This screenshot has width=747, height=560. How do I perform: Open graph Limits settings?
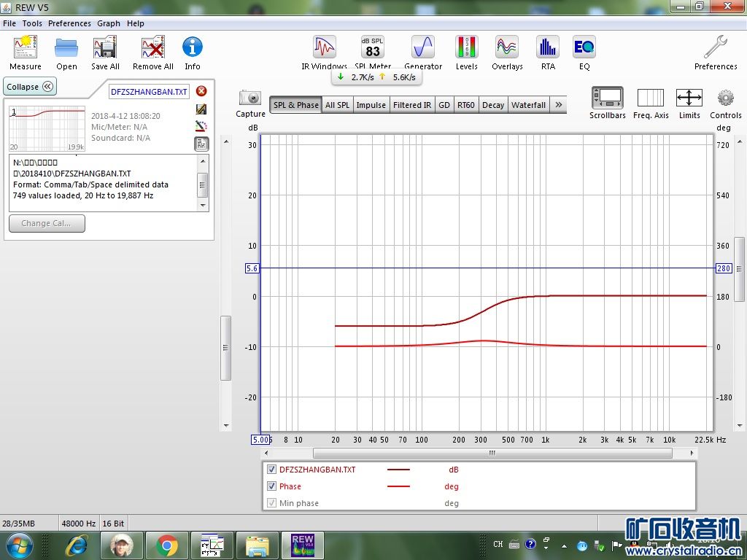pos(689,98)
